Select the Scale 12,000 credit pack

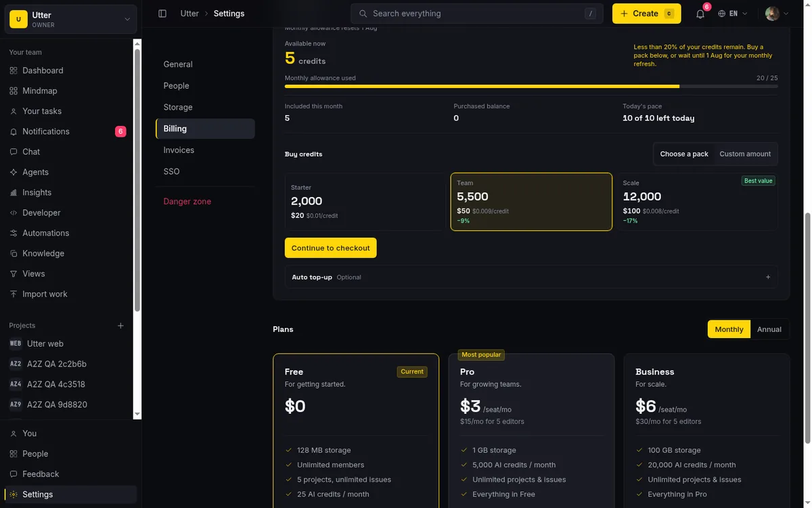click(x=697, y=202)
